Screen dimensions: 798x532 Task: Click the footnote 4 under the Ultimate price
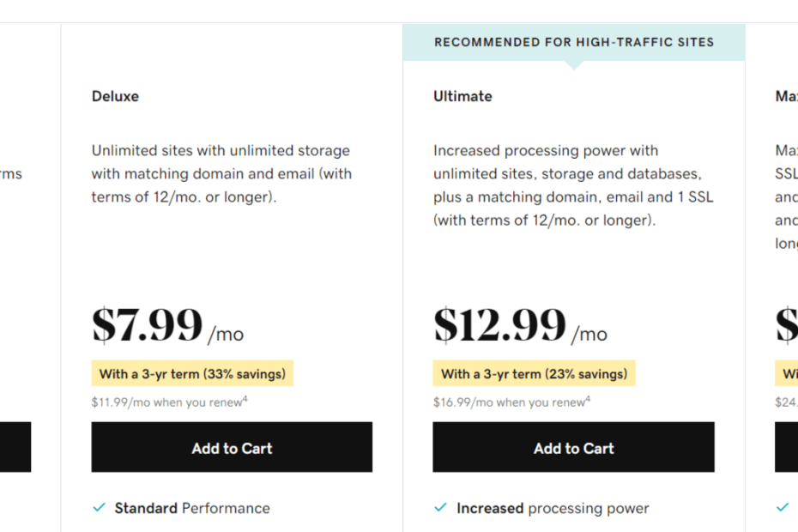coord(589,397)
